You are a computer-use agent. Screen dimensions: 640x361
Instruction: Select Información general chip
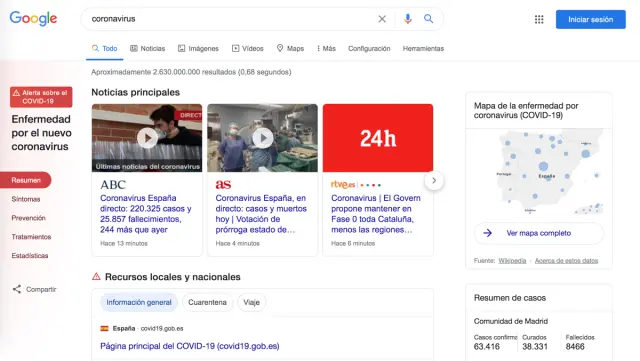(139, 302)
